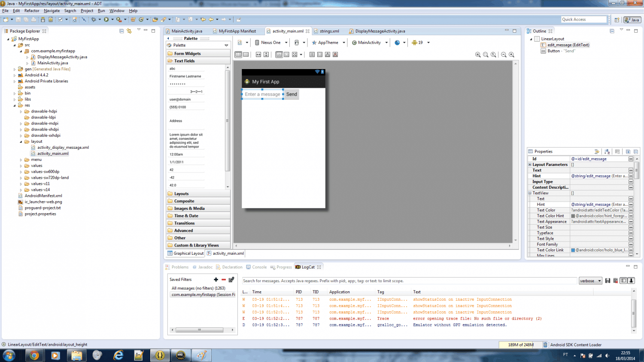Click the LogCat saved filters horizontal scrollbar
644x362 pixels.
coord(202,330)
